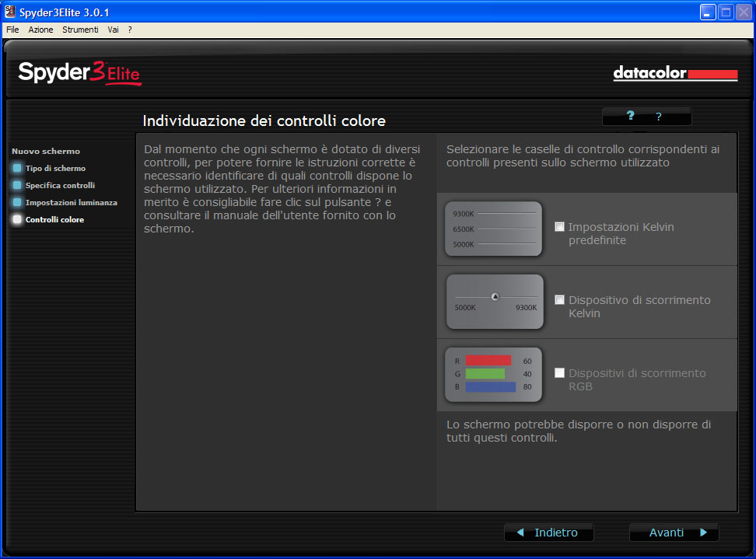Click the Spyder3Elite icon in the title bar
Image resolution: width=756 pixels, height=559 pixels.
[x=10, y=12]
